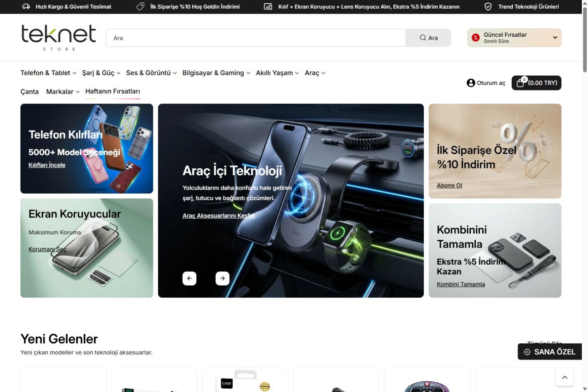
Task: Click the Kombini Tamamla link
Action: [461, 284]
